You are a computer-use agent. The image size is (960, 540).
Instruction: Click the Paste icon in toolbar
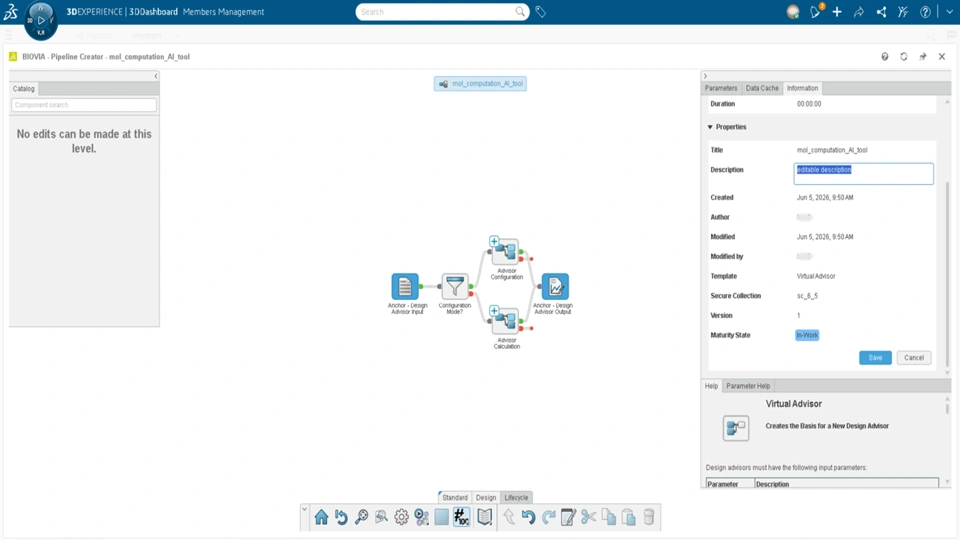tap(629, 517)
